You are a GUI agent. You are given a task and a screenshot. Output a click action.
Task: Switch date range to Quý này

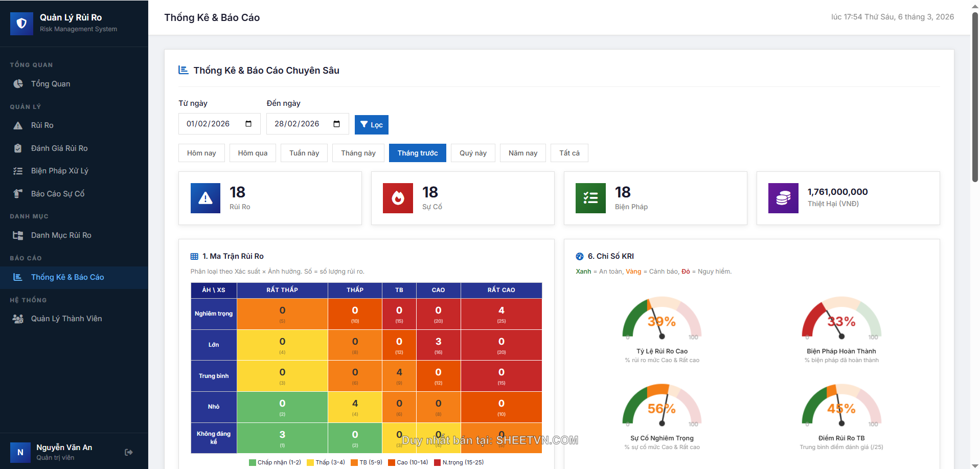(473, 153)
